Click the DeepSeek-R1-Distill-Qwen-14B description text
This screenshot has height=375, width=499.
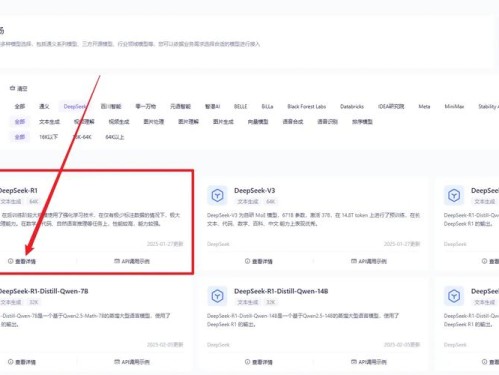point(303,320)
